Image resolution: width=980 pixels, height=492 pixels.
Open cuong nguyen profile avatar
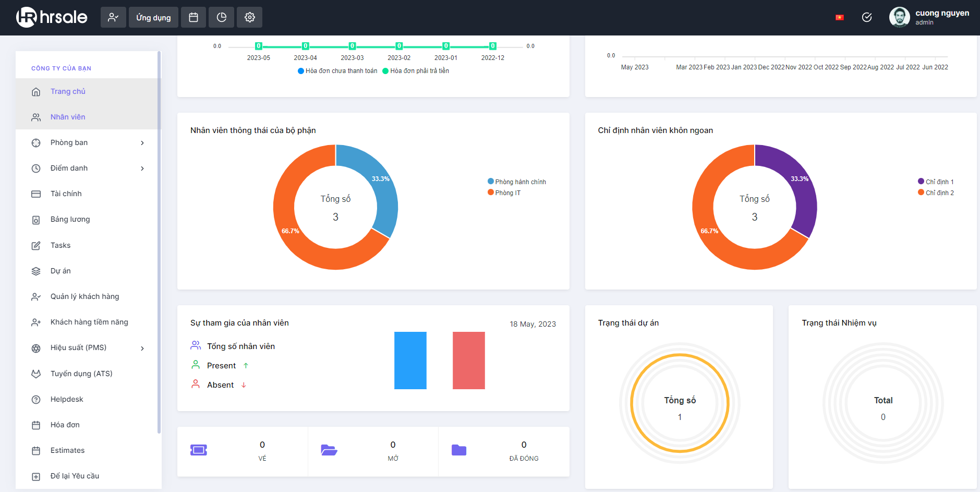[x=899, y=17]
